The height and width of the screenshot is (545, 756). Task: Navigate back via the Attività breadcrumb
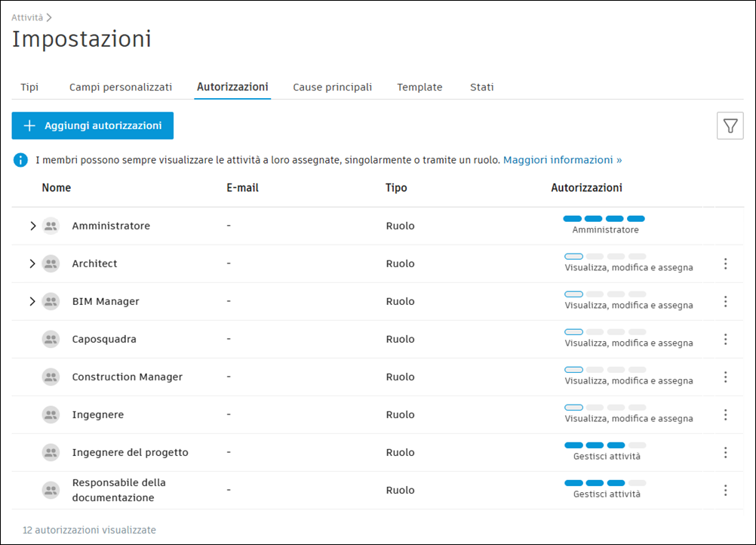pyautogui.click(x=26, y=17)
